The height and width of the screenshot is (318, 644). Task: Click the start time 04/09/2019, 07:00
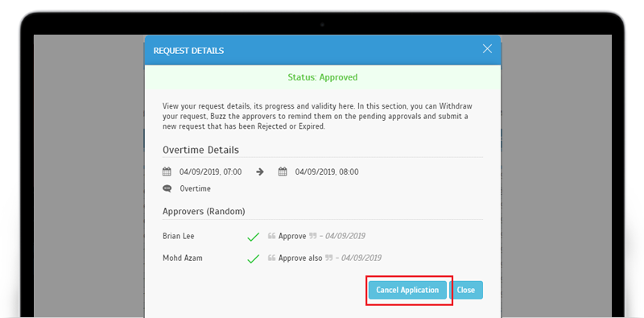point(210,171)
